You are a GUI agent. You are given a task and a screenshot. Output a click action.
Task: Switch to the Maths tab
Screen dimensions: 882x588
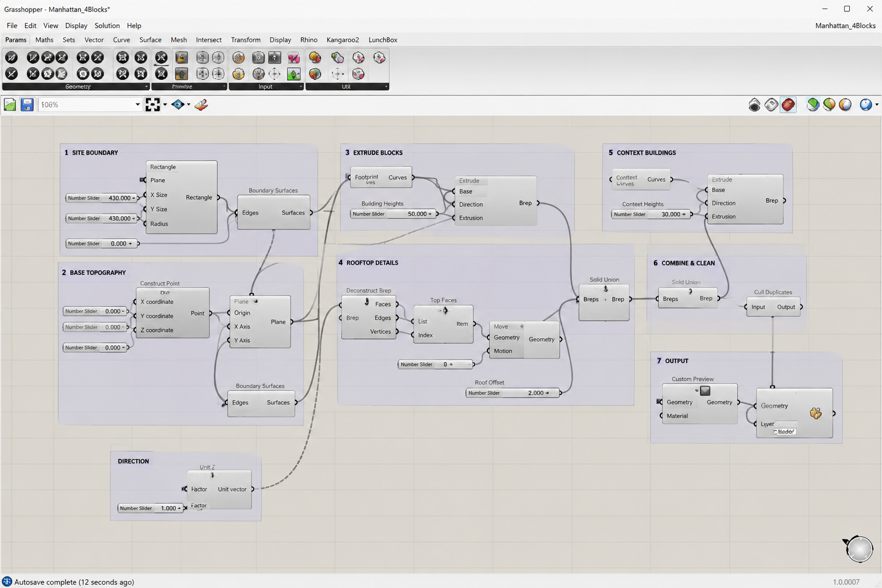click(x=44, y=40)
